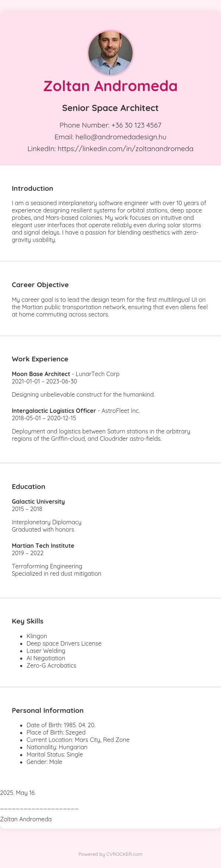Click the Work Experience heading

click(x=40, y=359)
